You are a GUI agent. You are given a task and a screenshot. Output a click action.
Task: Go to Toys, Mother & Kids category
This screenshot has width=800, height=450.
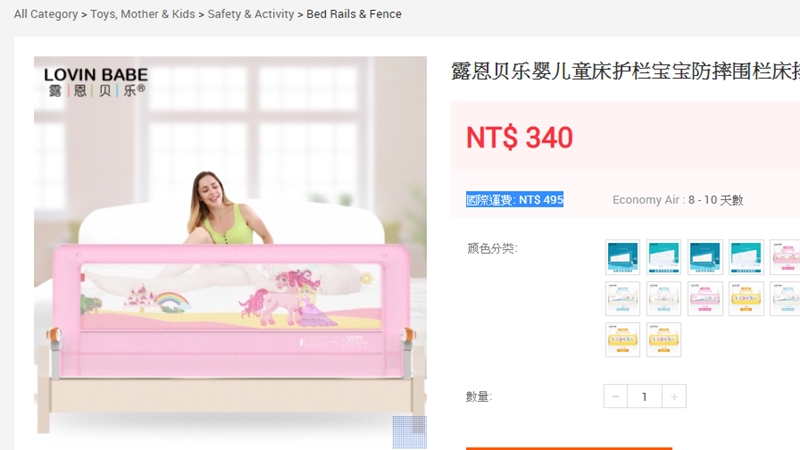(x=143, y=14)
